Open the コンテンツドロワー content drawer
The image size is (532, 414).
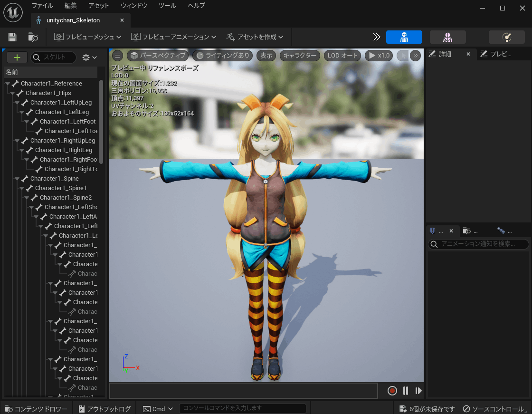36,409
